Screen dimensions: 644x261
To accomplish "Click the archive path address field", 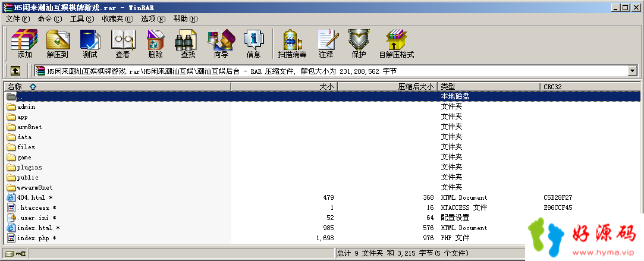I will (331, 71).
